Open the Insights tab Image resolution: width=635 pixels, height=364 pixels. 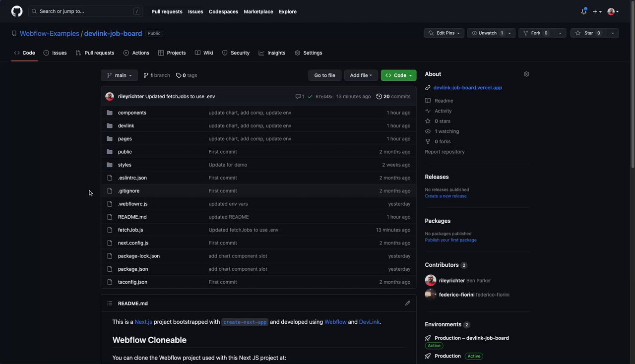(x=272, y=53)
